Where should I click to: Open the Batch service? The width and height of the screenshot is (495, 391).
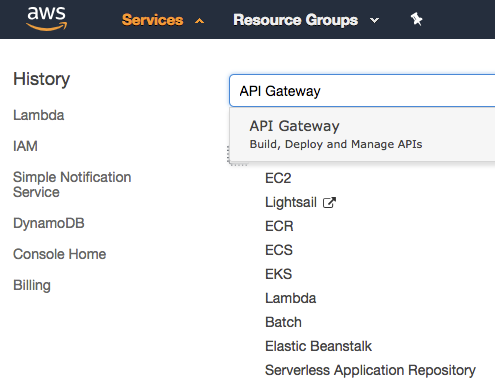tap(283, 322)
